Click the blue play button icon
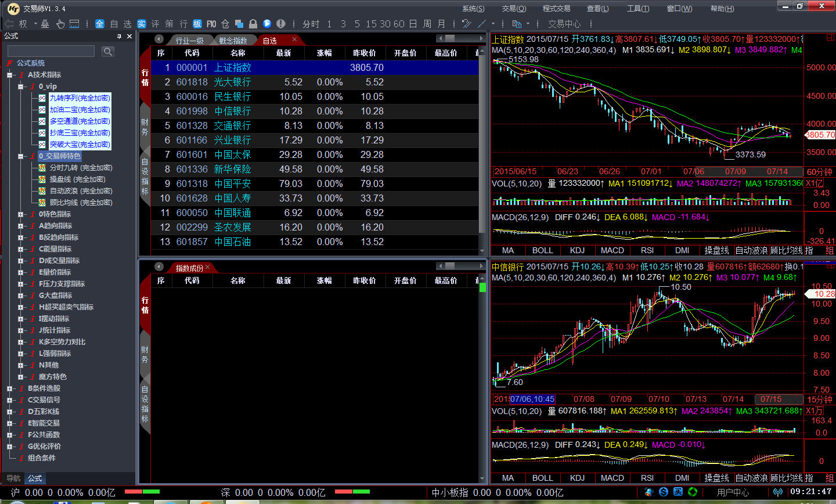836x504 pixels. (266, 24)
